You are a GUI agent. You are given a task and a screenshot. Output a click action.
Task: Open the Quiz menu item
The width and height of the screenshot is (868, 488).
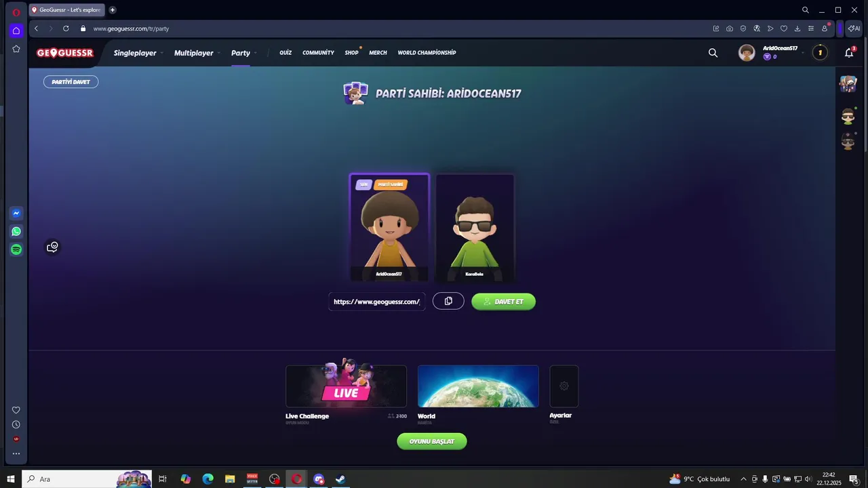coord(285,53)
